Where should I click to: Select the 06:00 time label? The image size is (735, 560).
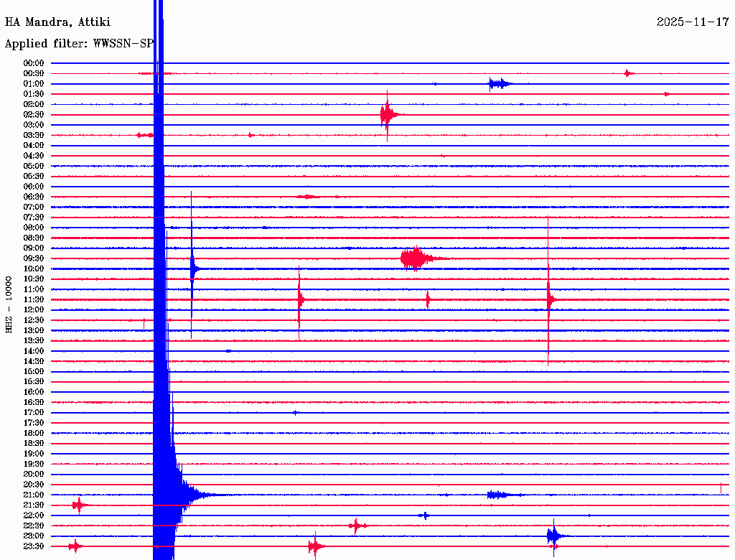point(34,187)
